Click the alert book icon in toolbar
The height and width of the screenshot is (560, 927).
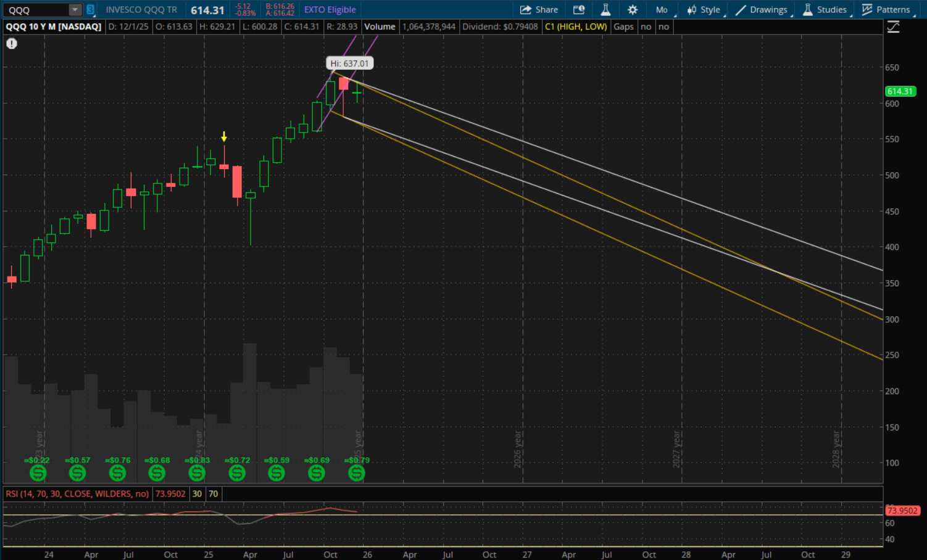click(x=578, y=10)
